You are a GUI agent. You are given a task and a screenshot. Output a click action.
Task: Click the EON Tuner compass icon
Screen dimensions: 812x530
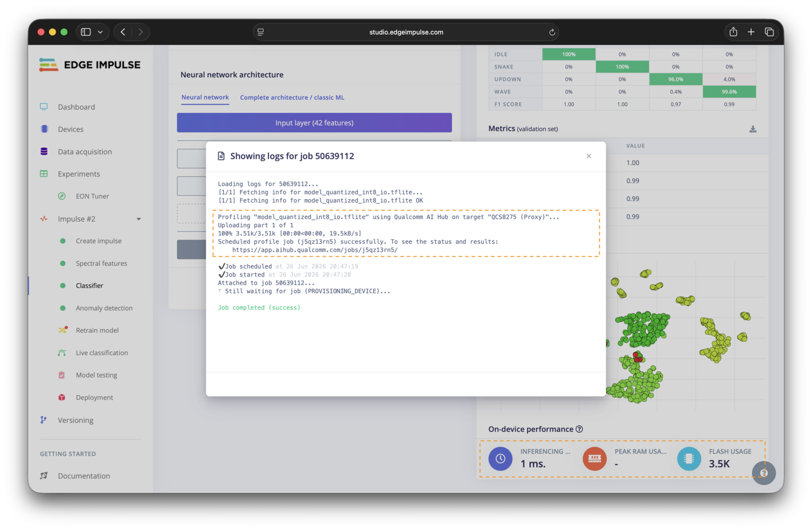pos(62,196)
